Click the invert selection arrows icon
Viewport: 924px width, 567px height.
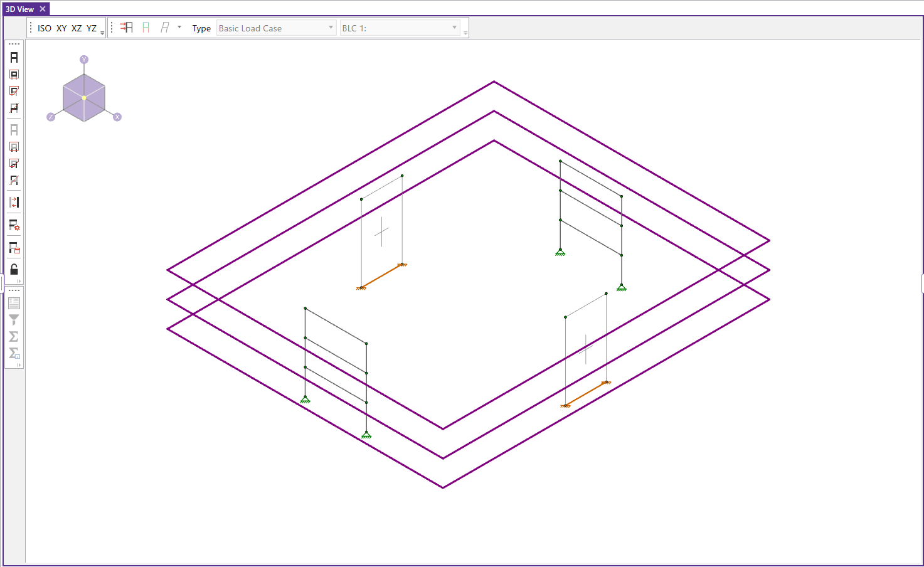[14, 203]
